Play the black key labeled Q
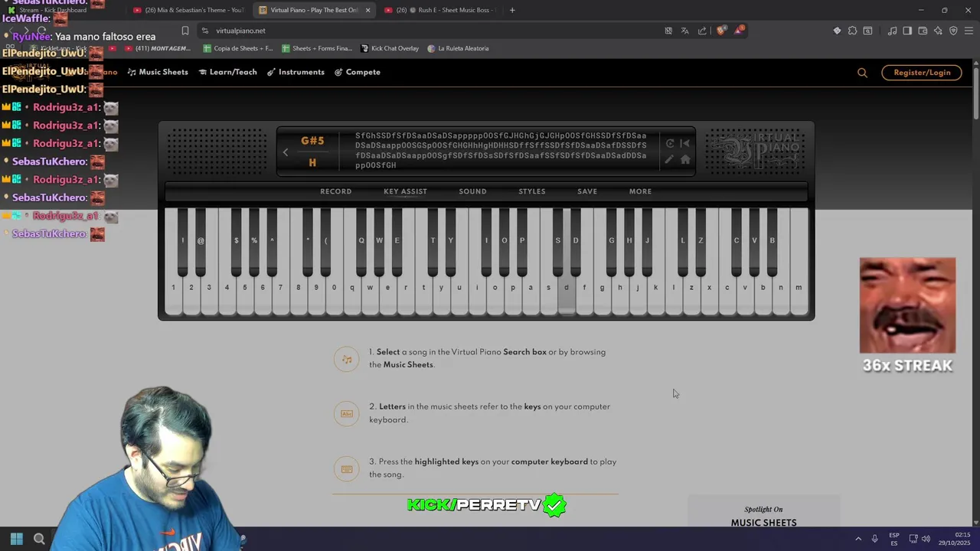The image size is (980, 551). point(361,240)
